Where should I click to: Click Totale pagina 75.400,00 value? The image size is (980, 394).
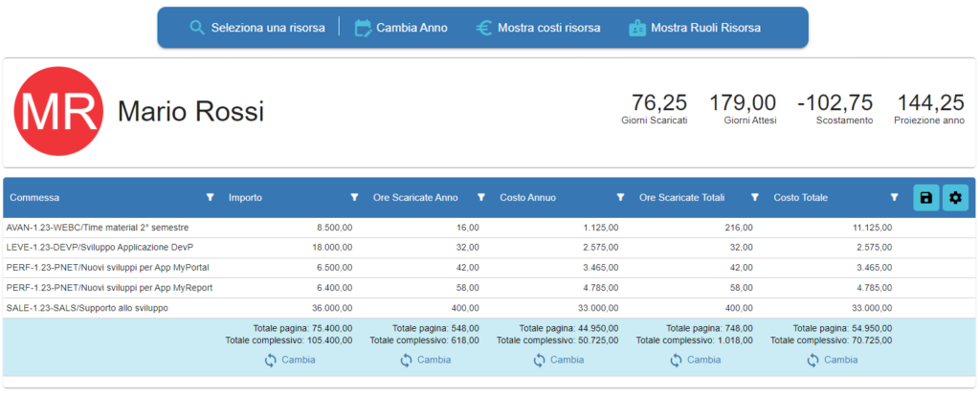[x=330, y=328]
